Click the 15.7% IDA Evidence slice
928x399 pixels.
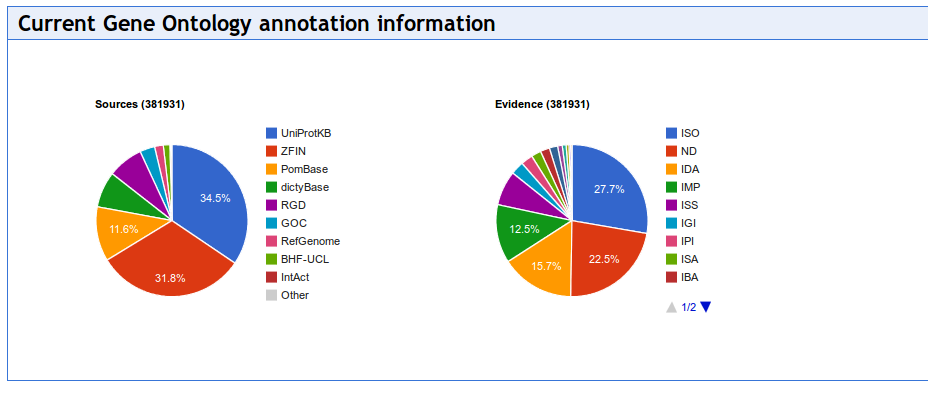(544, 266)
